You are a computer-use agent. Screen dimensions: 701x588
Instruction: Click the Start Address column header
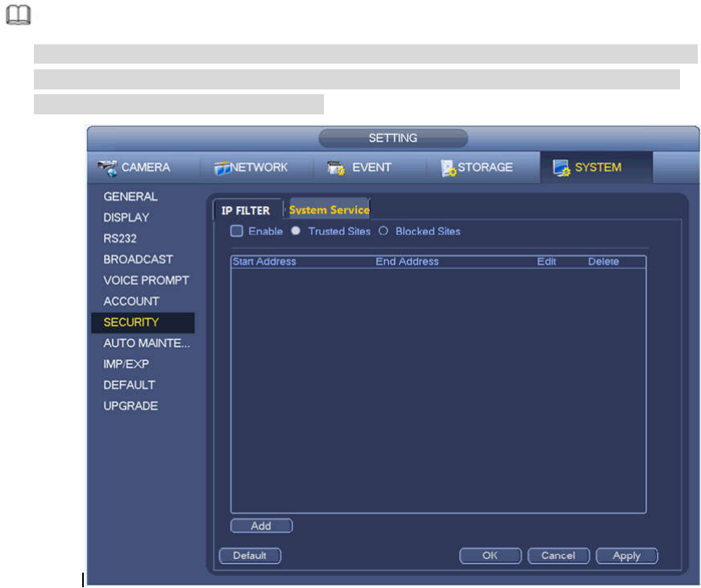pyautogui.click(x=264, y=262)
